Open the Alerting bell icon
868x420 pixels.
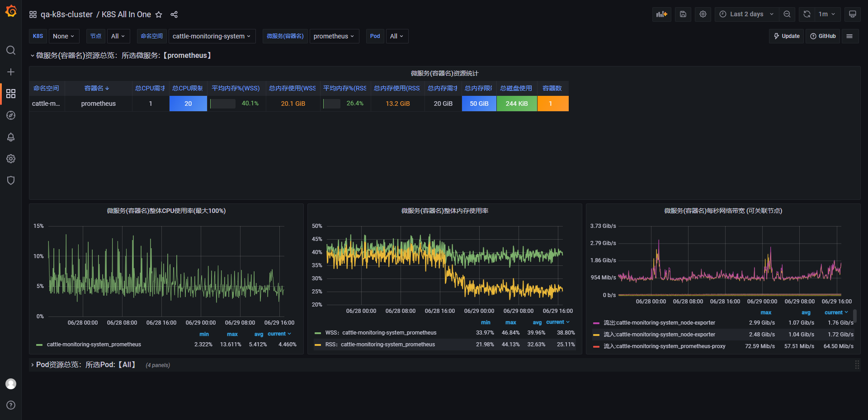click(x=11, y=137)
